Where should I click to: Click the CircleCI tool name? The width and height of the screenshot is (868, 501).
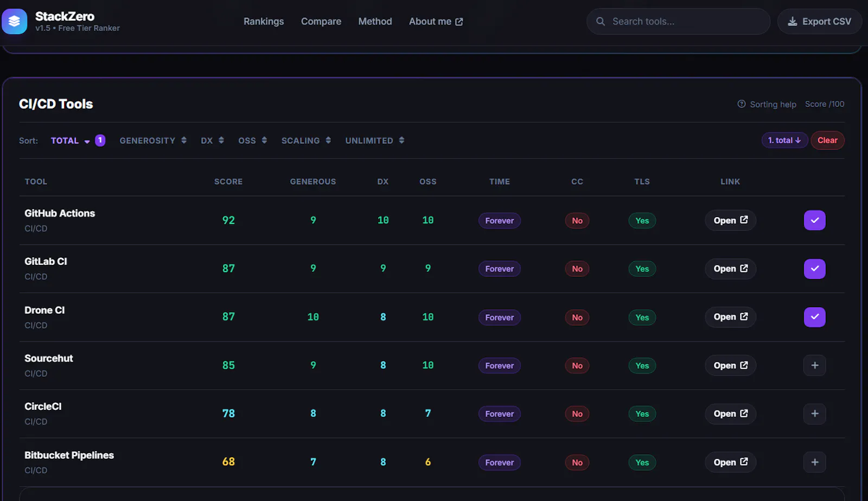pos(43,407)
